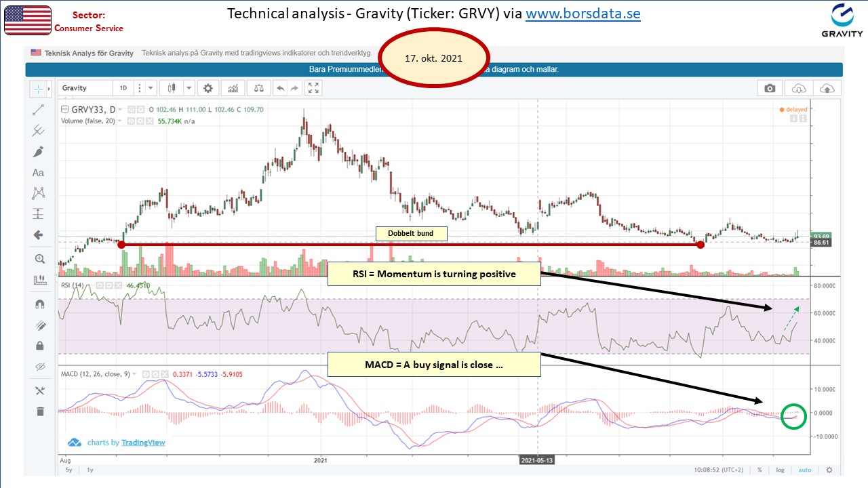Select the brush drawing tool

pyautogui.click(x=38, y=151)
